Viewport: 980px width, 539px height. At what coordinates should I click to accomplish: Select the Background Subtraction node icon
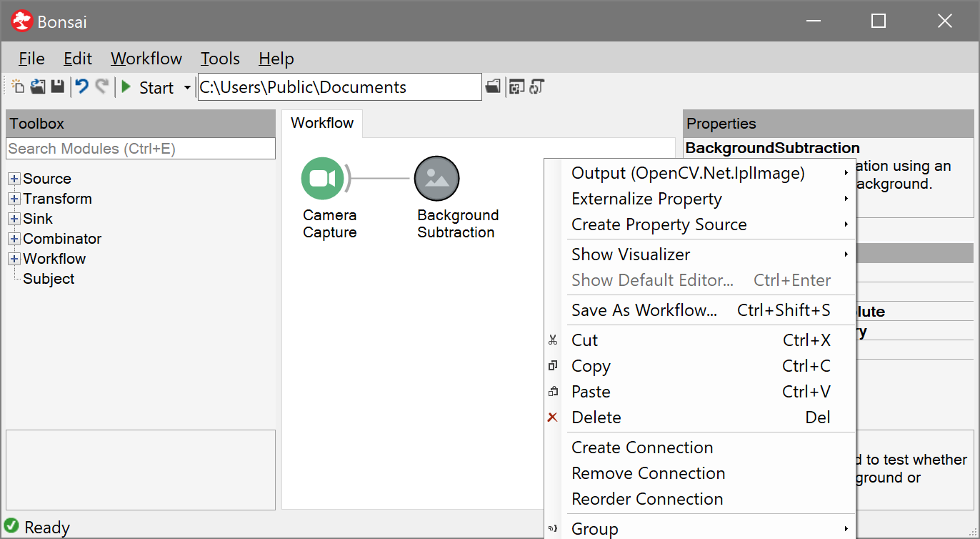pos(437,179)
